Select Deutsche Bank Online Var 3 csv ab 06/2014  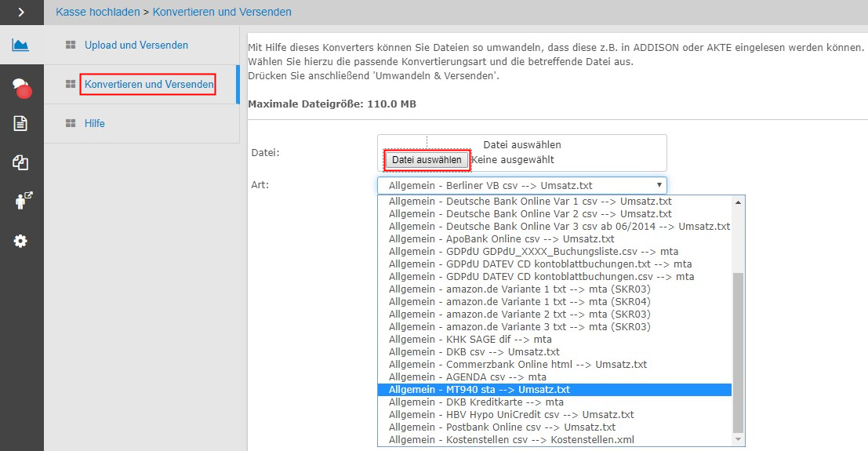tap(554, 226)
